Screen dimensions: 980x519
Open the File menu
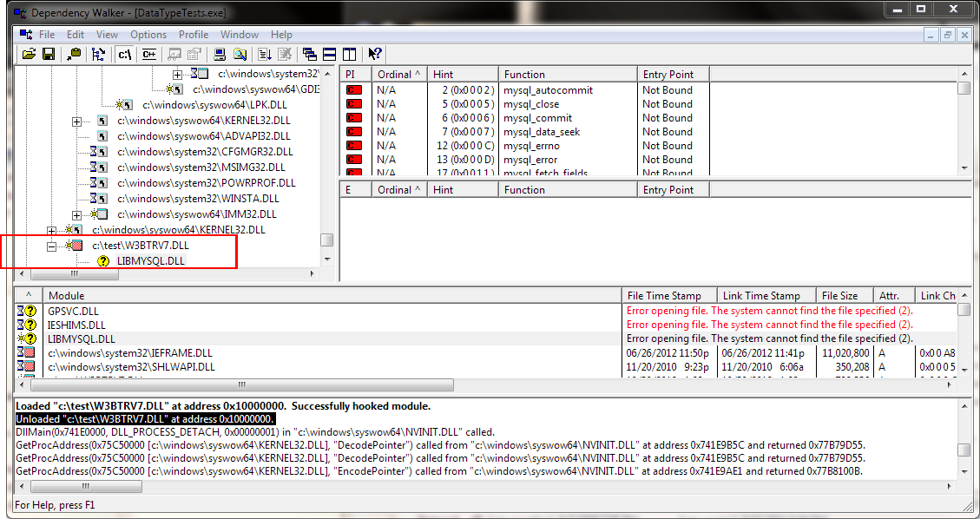[x=47, y=35]
